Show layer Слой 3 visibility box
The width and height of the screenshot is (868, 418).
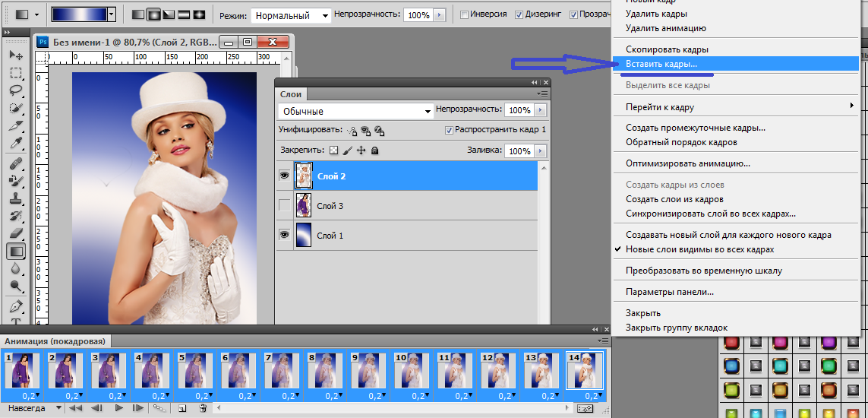[285, 205]
